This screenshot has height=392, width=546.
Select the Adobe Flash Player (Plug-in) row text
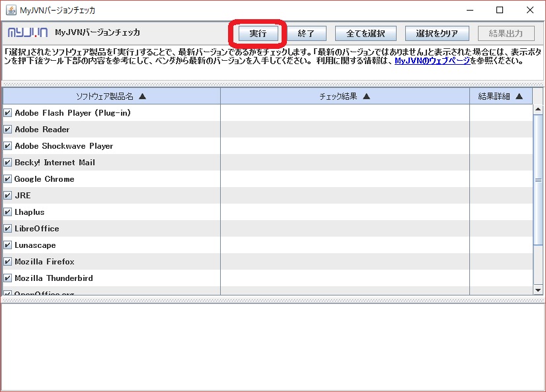[73, 113]
